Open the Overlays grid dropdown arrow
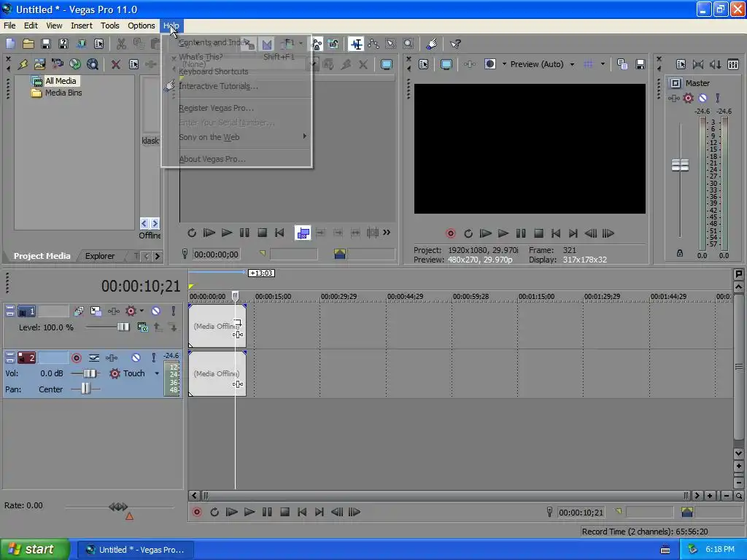 point(603,64)
